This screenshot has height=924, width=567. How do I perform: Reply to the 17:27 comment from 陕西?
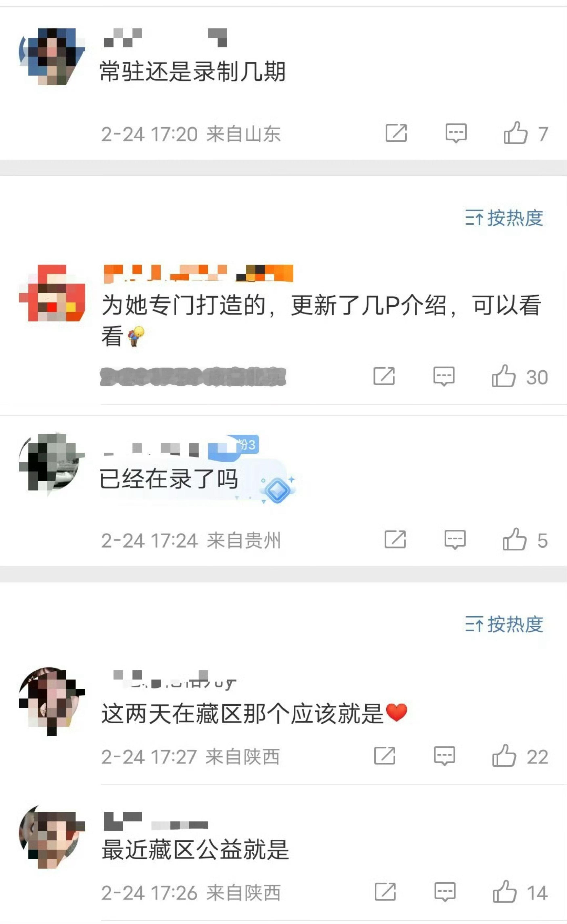(444, 756)
